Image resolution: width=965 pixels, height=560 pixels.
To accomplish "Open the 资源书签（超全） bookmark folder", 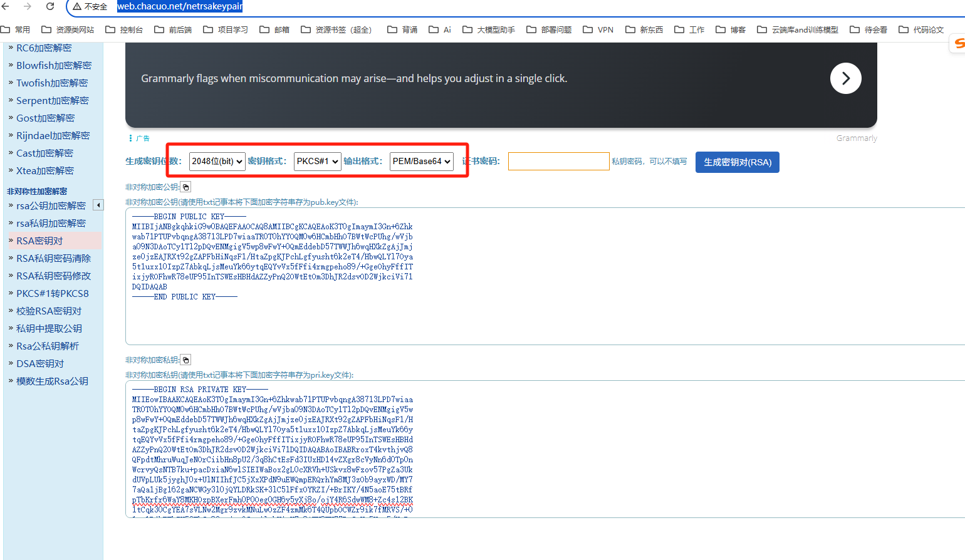I will pyautogui.click(x=336, y=29).
